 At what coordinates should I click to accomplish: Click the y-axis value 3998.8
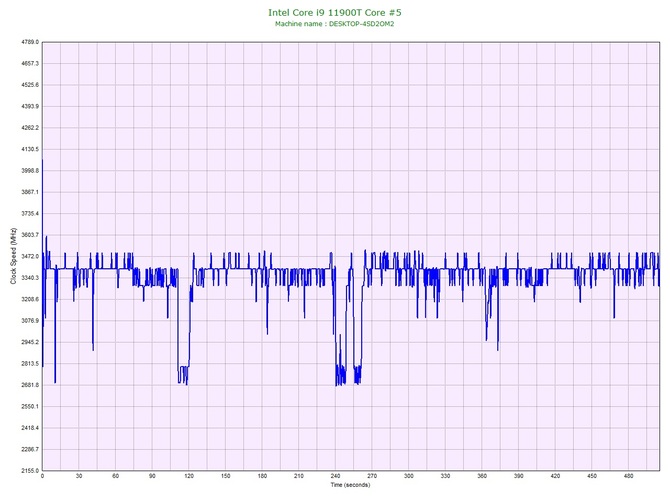tap(30, 171)
